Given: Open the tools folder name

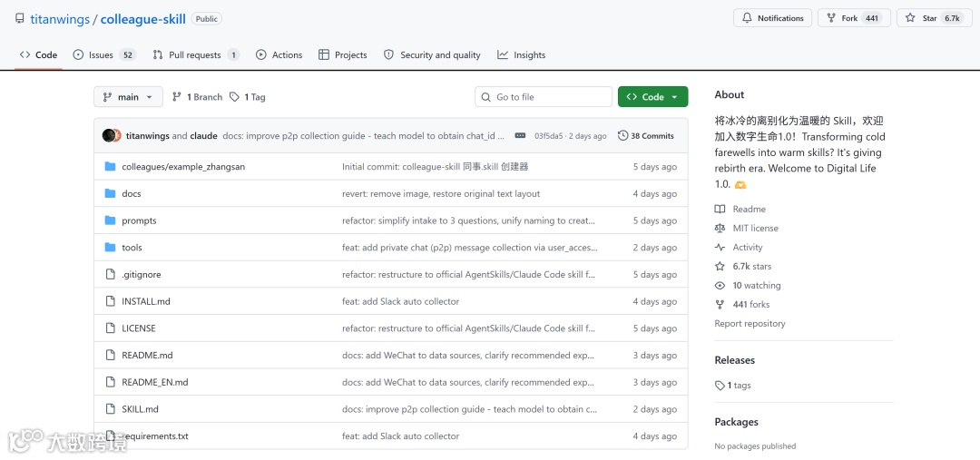Looking at the screenshot, I should 132,248.
